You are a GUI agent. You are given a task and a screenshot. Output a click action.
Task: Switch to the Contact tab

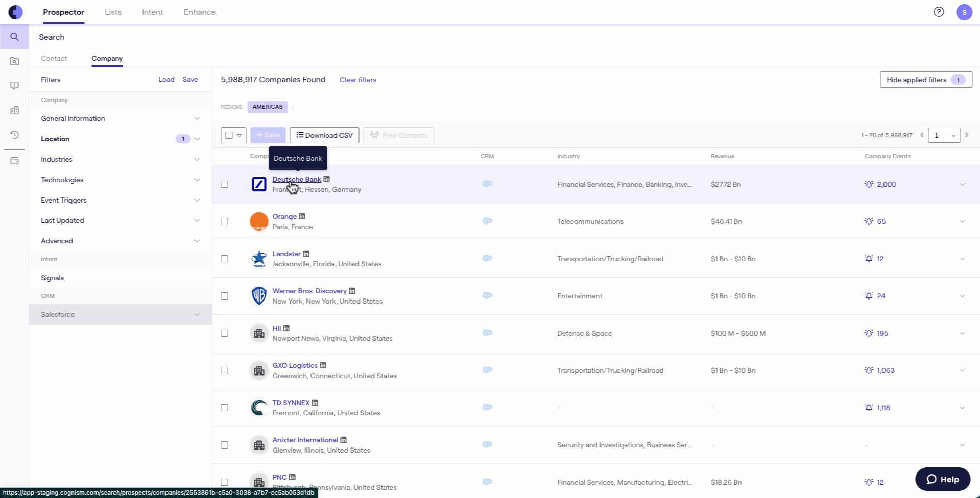click(x=54, y=58)
